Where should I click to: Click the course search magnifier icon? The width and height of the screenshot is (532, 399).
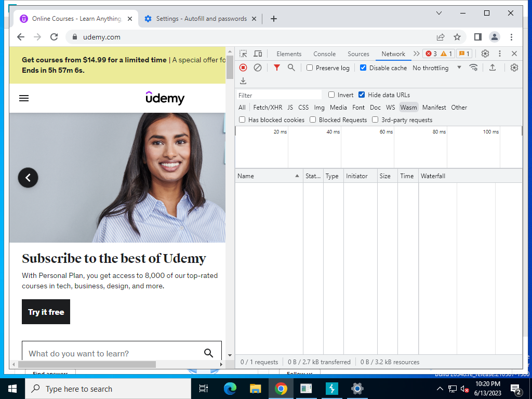[x=209, y=353]
